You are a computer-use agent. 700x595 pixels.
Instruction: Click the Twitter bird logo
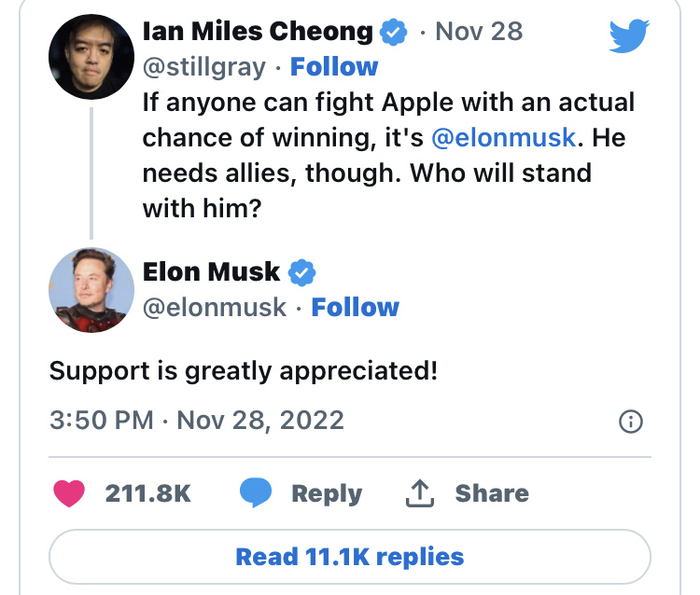click(629, 38)
